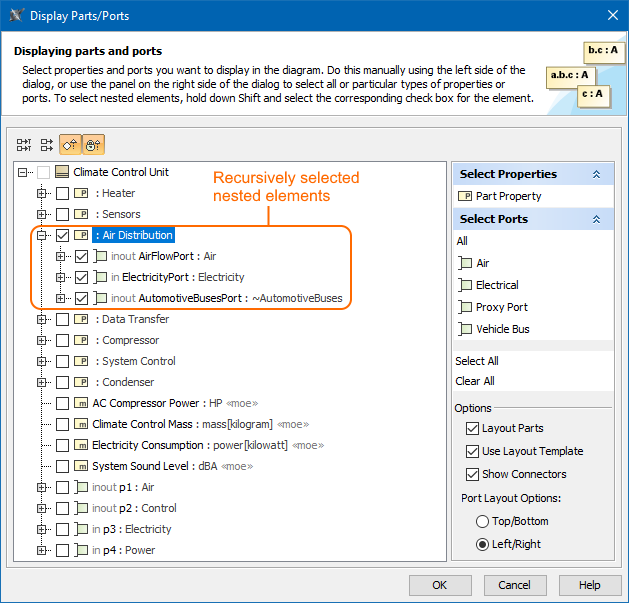Click the moe icon of System Sound Level

click(x=81, y=466)
